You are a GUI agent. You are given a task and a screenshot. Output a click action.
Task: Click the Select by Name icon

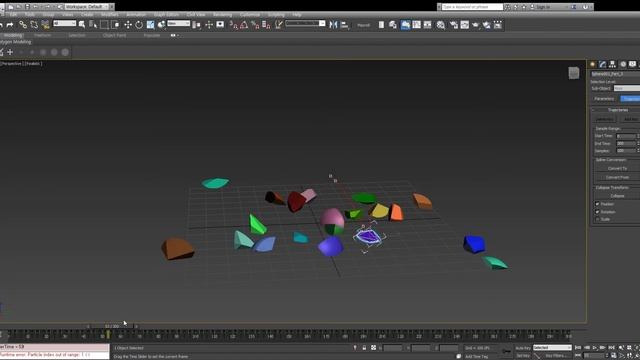93,25
